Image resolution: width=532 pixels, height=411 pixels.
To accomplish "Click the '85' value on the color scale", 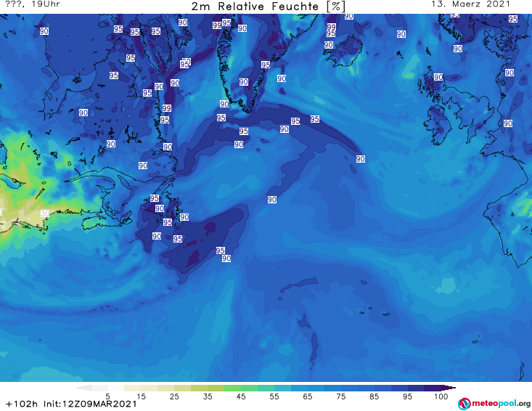I will 374,396.
